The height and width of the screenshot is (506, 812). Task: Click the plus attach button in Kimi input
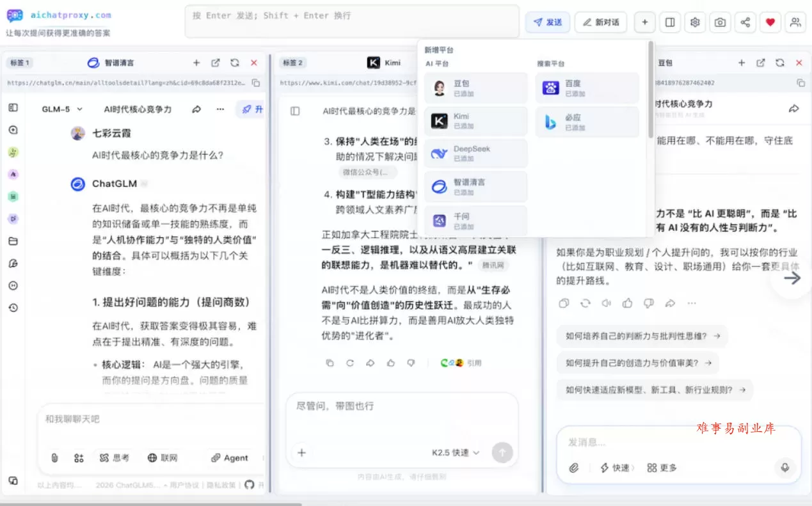pyautogui.click(x=302, y=452)
